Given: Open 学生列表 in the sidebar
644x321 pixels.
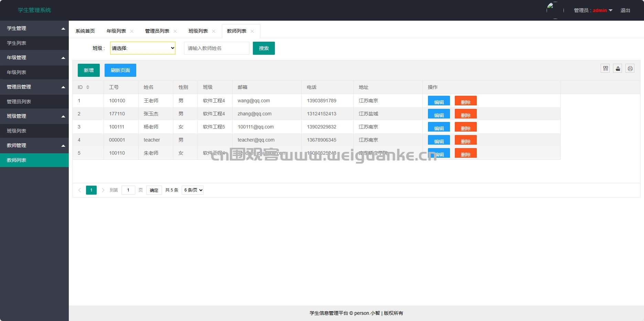Looking at the screenshot, I should tap(34, 43).
